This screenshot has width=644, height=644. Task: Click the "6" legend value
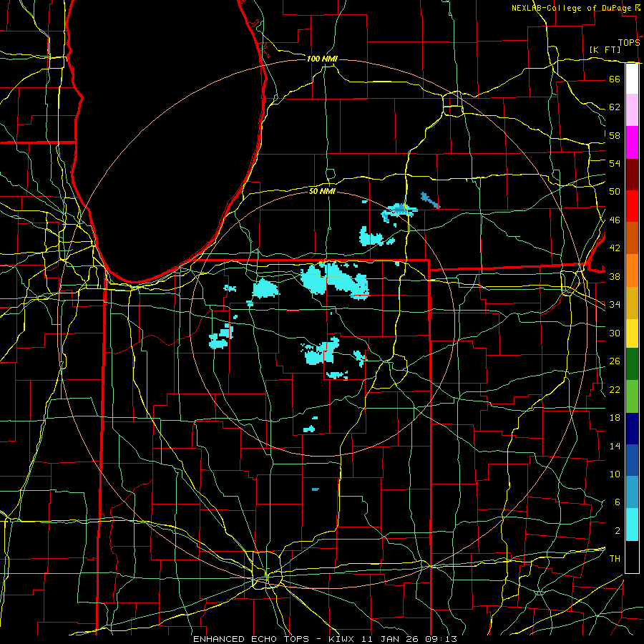(x=618, y=502)
